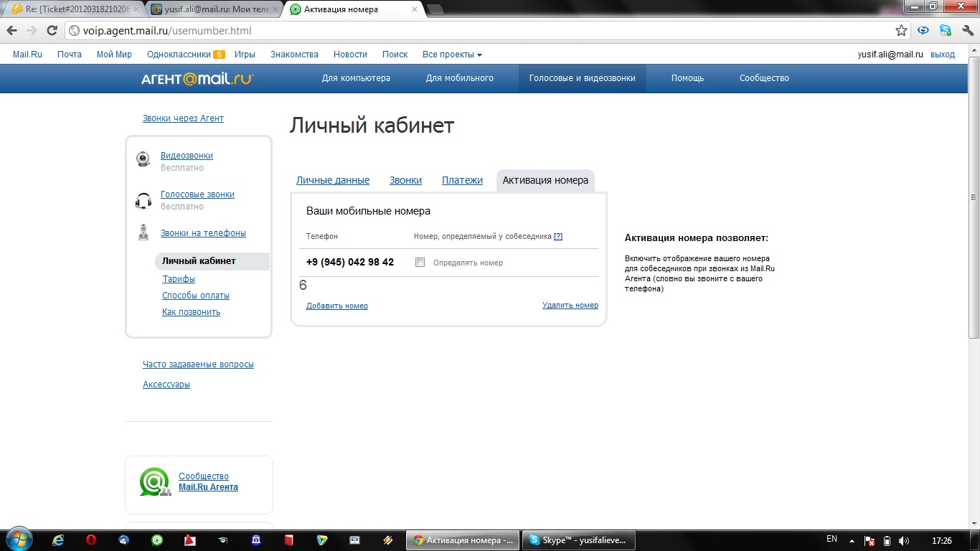Click the Добавить номер link
This screenshot has width=980, height=551.
[337, 306]
